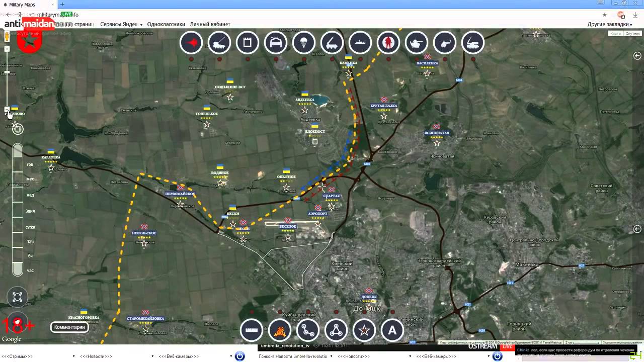Select the armored vehicle icon
This screenshot has width=644, height=362.
(276, 43)
